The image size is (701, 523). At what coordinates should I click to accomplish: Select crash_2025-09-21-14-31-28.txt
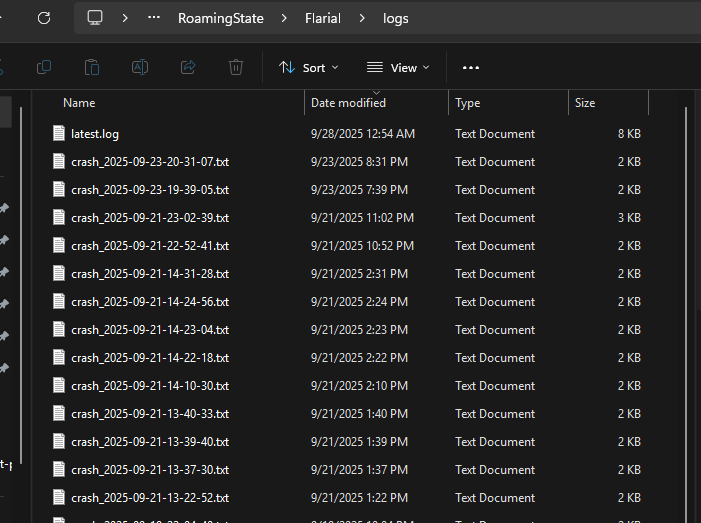coord(150,274)
